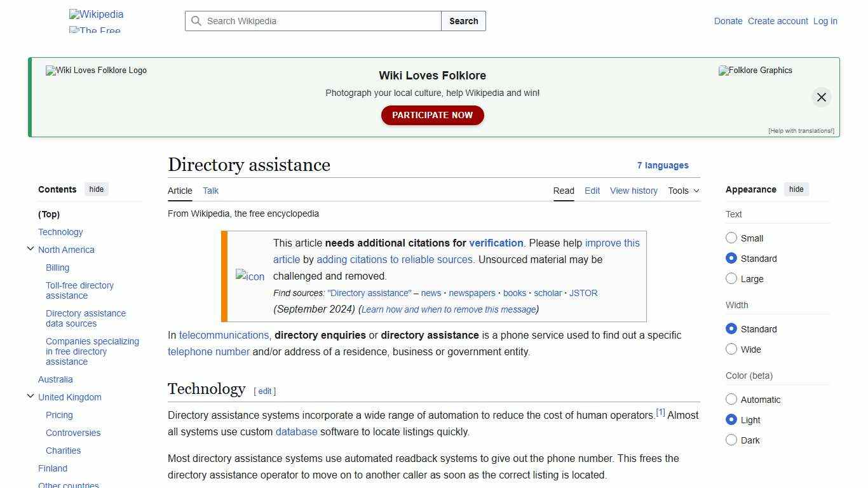Image resolution: width=868 pixels, height=488 pixels.
Task: Dismiss the Wiki Loves Folklore banner
Action: click(x=821, y=97)
